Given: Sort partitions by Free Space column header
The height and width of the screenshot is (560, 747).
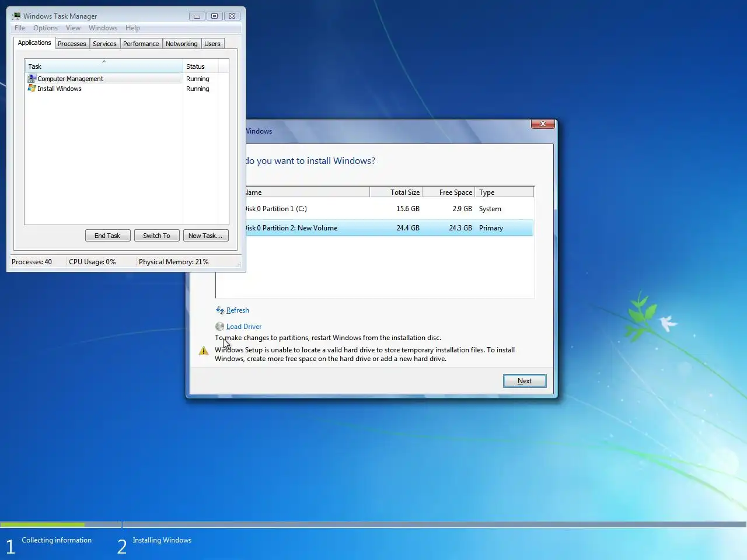Looking at the screenshot, I should point(448,192).
